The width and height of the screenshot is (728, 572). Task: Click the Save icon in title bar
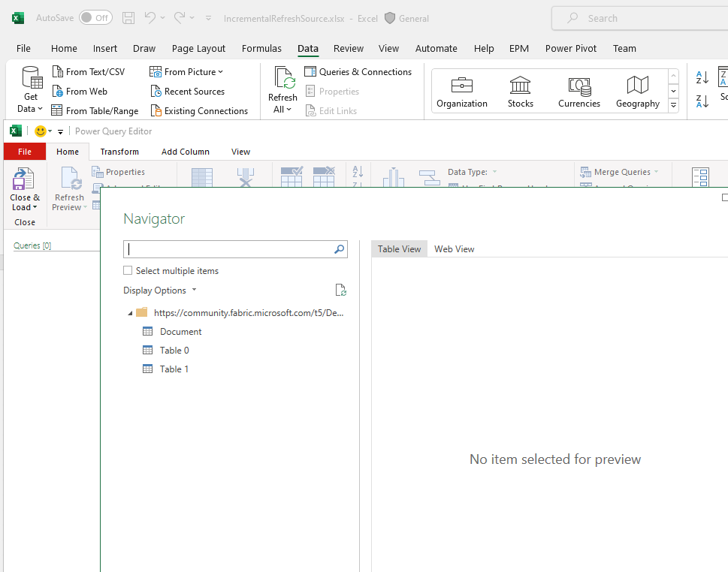pos(128,18)
